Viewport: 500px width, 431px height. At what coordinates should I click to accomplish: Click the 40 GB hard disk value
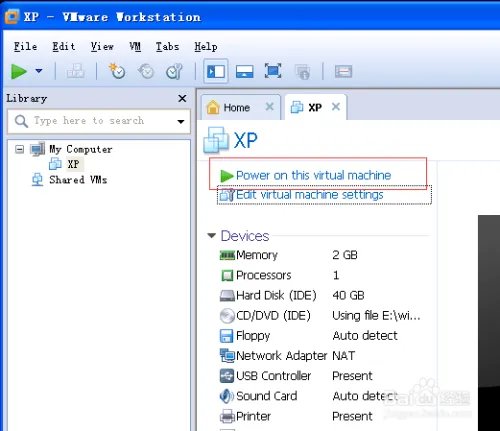(x=348, y=296)
